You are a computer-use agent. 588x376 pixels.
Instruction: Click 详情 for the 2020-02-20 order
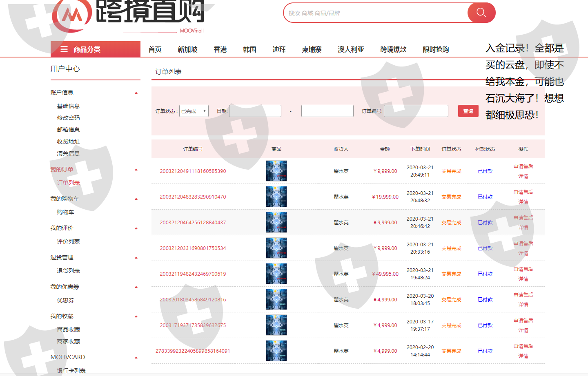523,356
